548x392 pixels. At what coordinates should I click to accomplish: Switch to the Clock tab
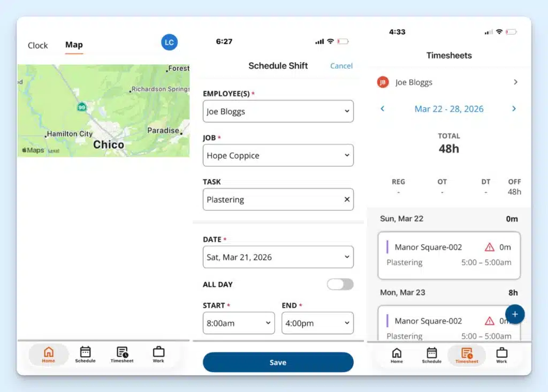point(37,45)
